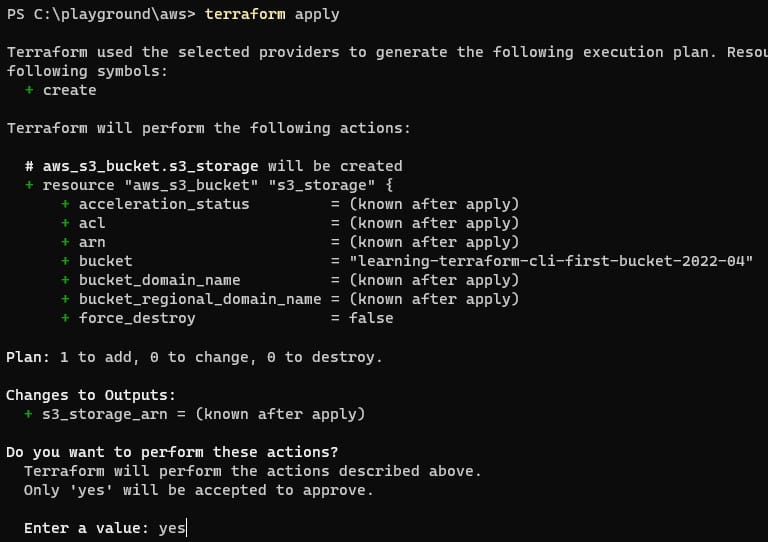Click "Do you want to perform these actions?"
This screenshot has height=542, width=768.
pos(172,452)
